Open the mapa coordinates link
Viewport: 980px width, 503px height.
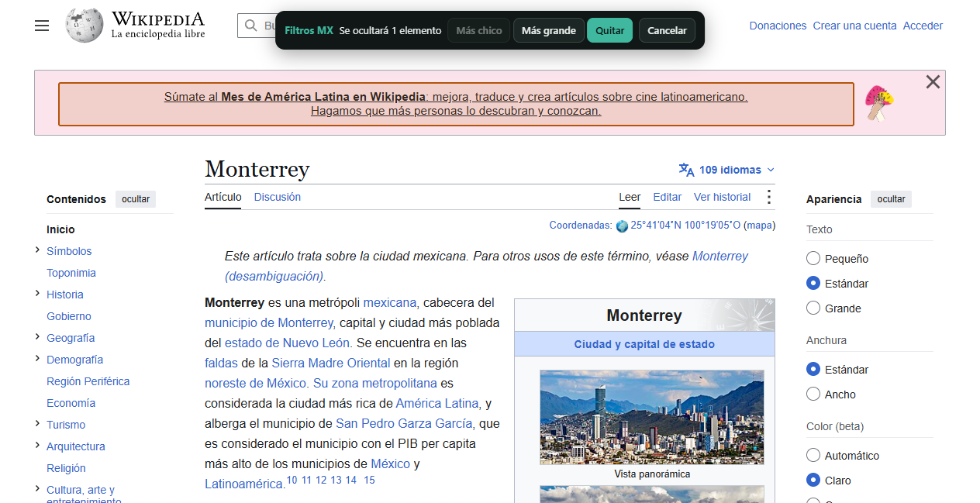click(760, 226)
